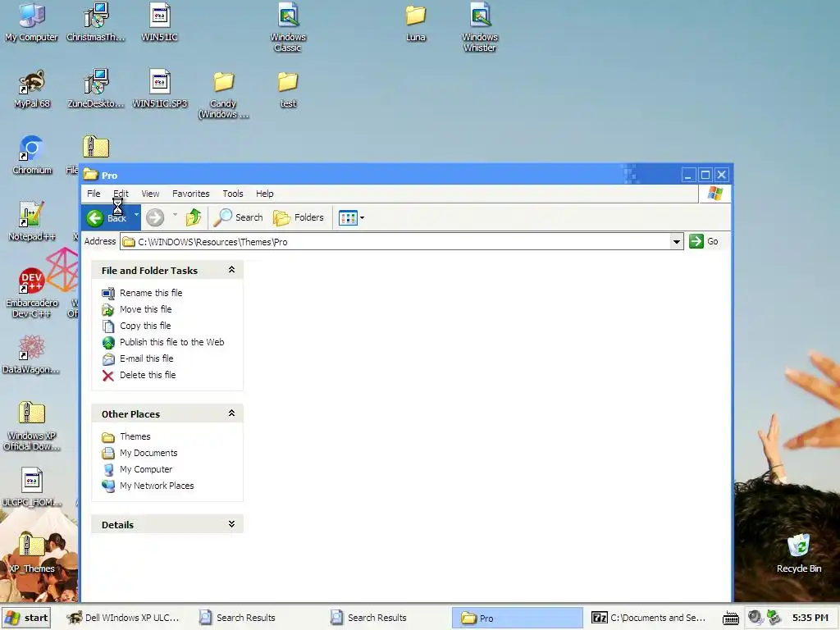Open the Help menu

pos(265,194)
